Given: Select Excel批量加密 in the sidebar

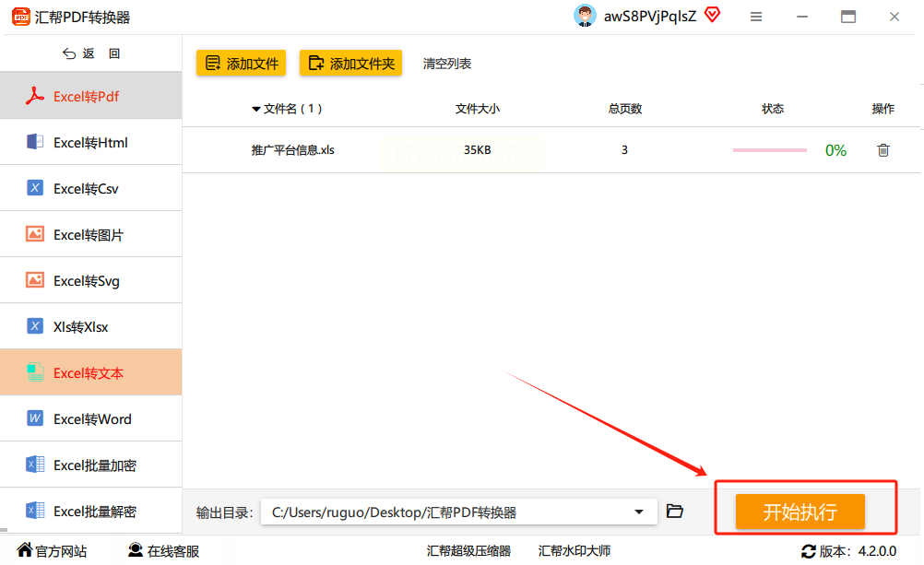Looking at the screenshot, I should (90, 465).
